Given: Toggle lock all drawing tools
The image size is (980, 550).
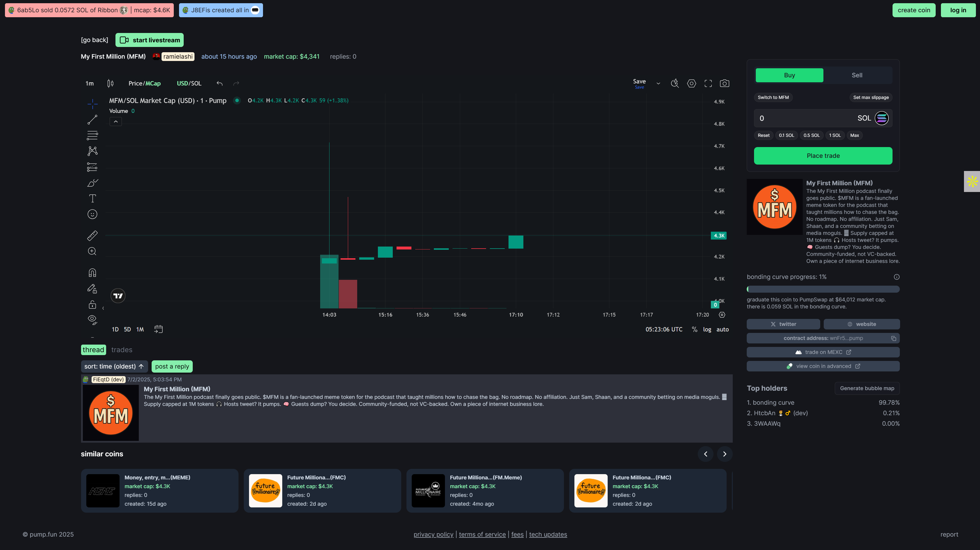Looking at the screenshot, I should 92,305.
